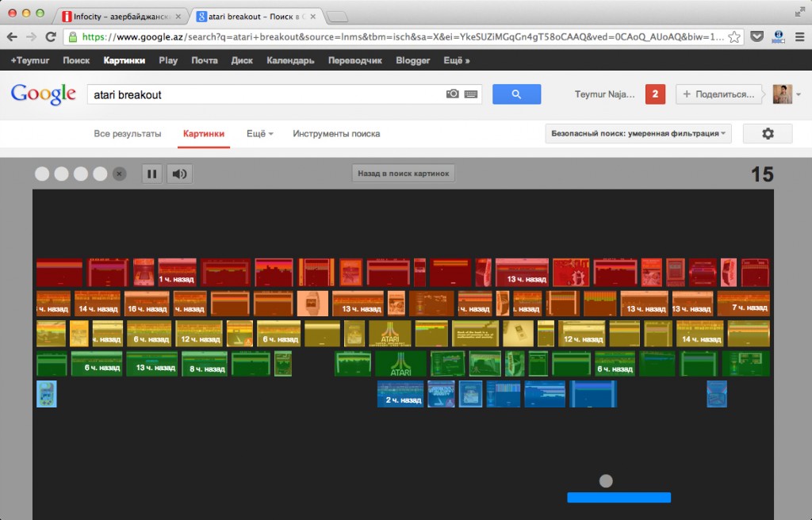812x520 pixels.
Task: Pause the Breakout game
Action: [151, 174]
